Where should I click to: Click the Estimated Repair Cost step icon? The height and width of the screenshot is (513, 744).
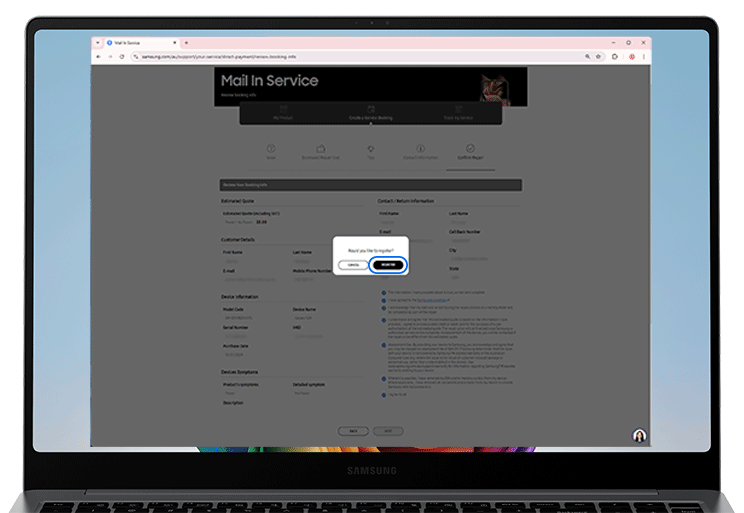pyautogui.click(x=321, y=149)
